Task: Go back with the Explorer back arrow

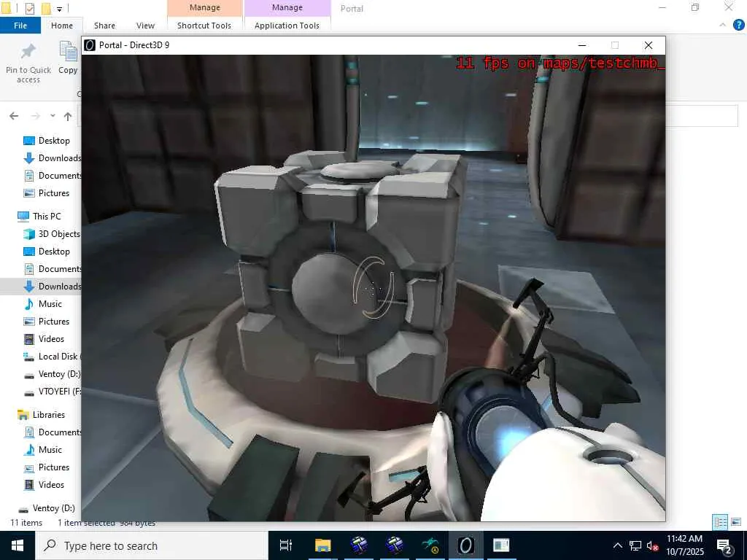Action: tap(14, 116)
